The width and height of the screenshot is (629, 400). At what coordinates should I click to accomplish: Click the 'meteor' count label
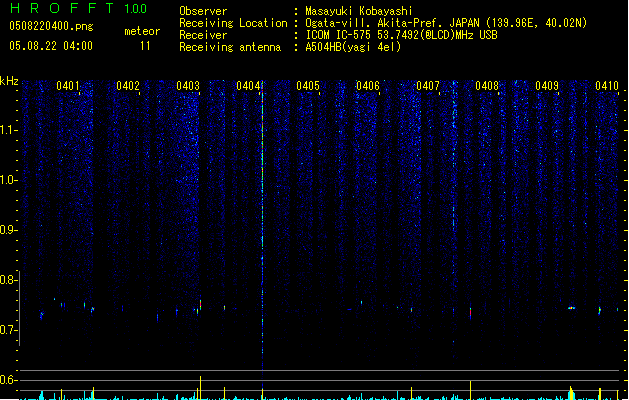(x=142, y=31)
